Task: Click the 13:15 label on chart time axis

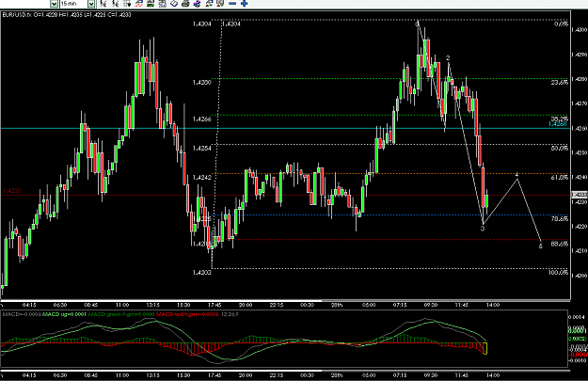Action: pos(152,305)
